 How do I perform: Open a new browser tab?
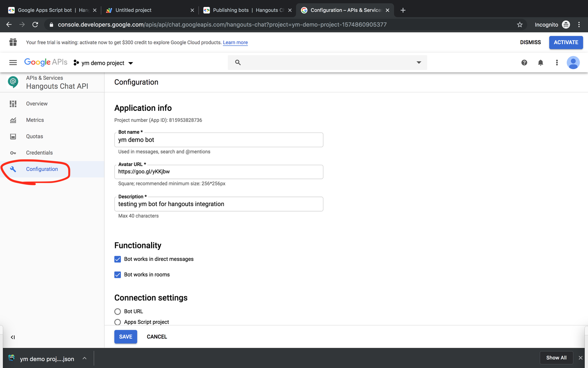403,10
